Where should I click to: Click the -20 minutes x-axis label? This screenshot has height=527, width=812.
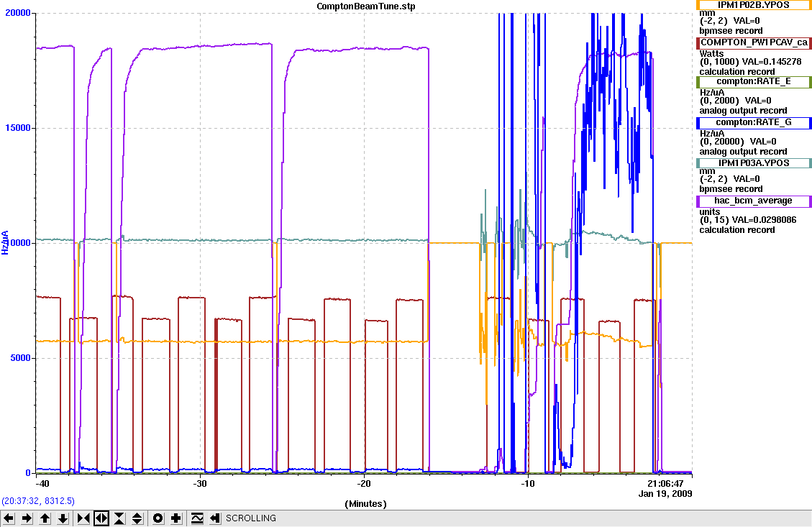pyautogui.click(x=363, y=484)
